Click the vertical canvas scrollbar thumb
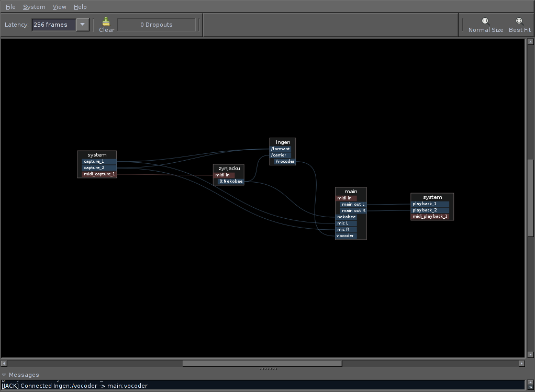 (530, 198)
